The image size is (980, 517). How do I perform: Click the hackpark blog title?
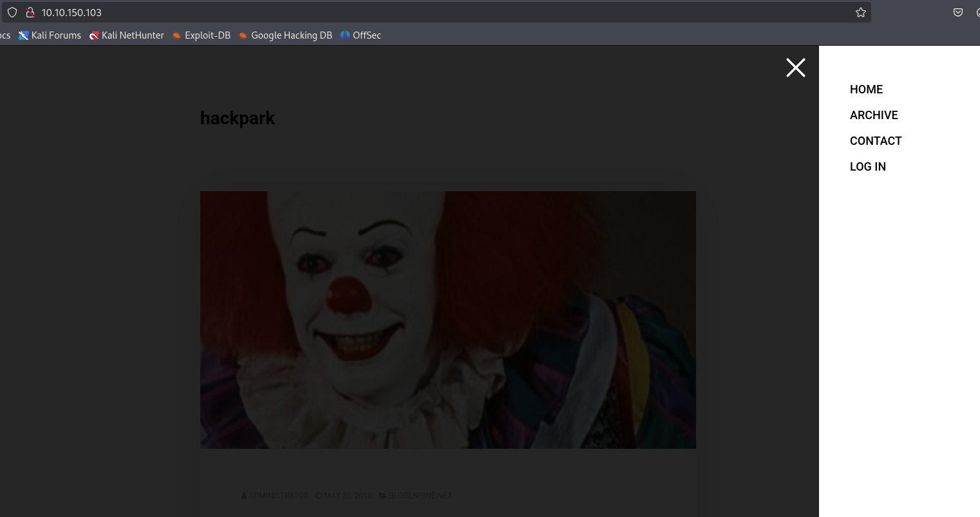coord(238,118)
